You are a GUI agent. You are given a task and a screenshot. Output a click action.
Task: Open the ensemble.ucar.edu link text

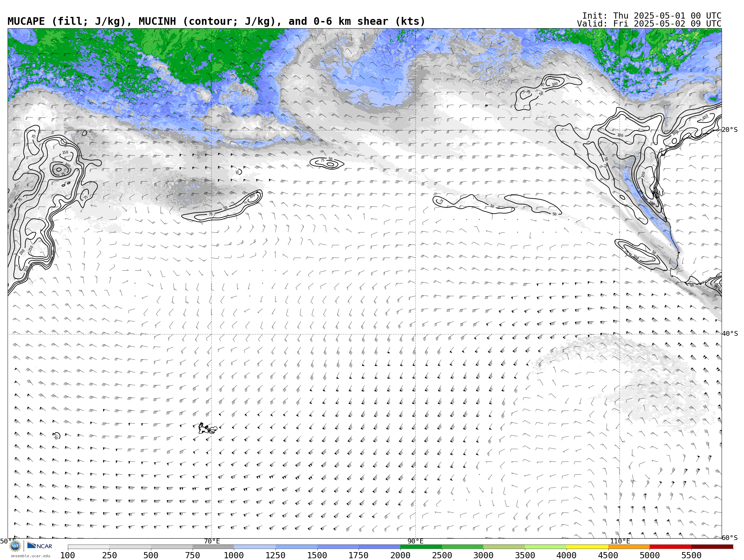[30, 556]
